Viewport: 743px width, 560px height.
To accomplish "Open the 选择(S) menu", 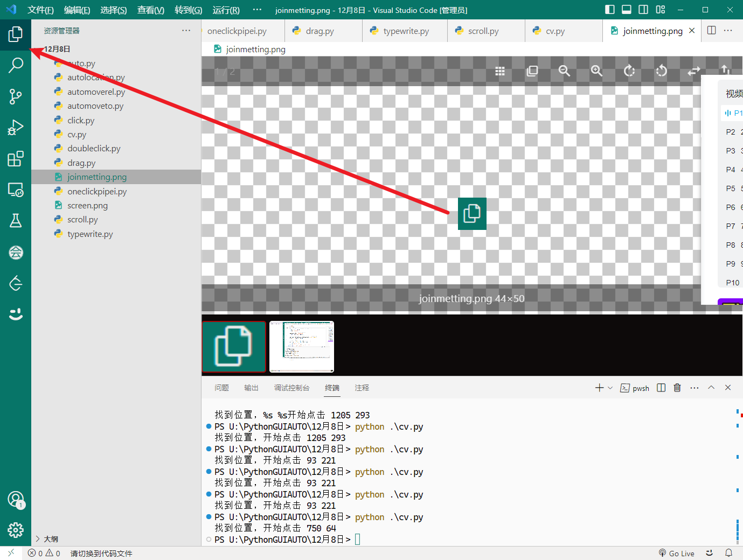I will [x=113, y=10].
